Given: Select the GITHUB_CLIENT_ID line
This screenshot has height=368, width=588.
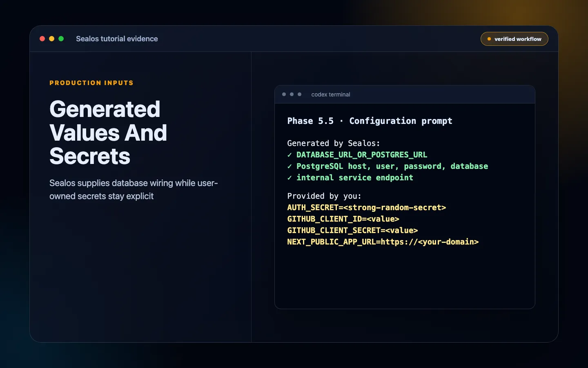Looking at the screenshot, I should point(343,219).
